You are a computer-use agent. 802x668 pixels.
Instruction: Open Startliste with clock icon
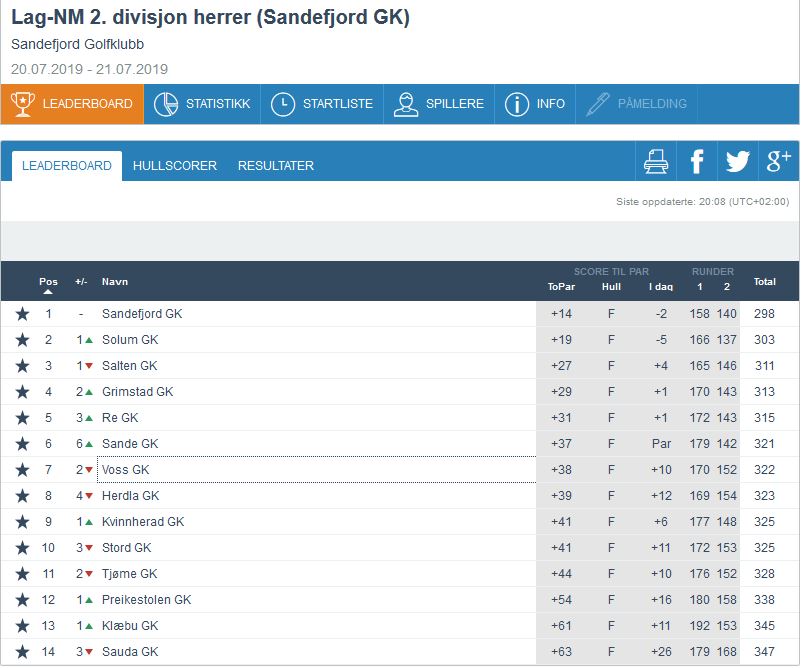coord(322,104)
